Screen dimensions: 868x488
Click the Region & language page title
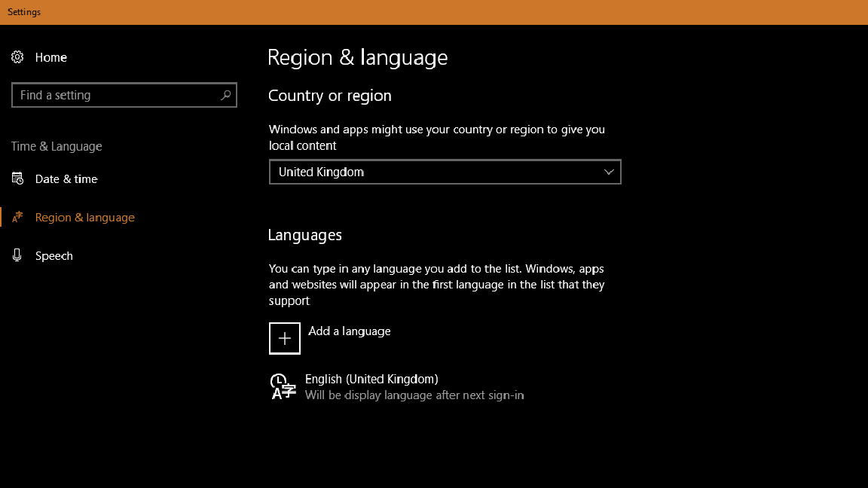tap(358, 57)
